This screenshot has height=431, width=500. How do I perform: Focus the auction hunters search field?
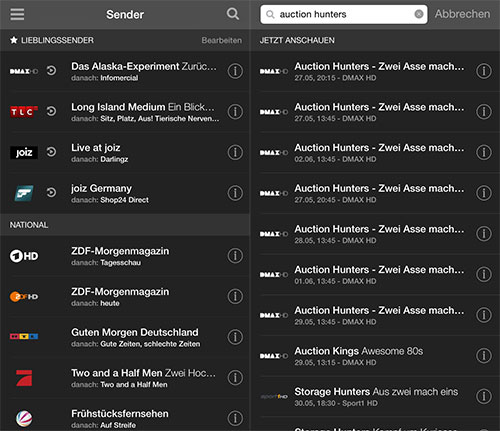pos(344,14)
